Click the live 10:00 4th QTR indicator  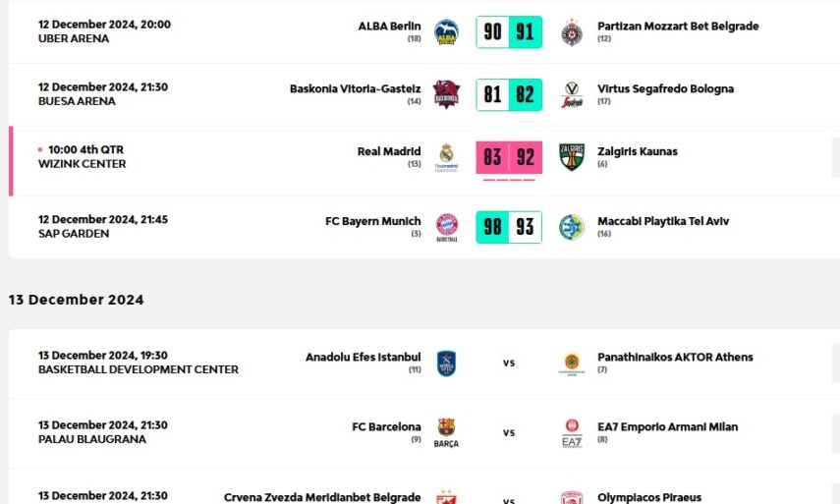[x=85, y=150]
